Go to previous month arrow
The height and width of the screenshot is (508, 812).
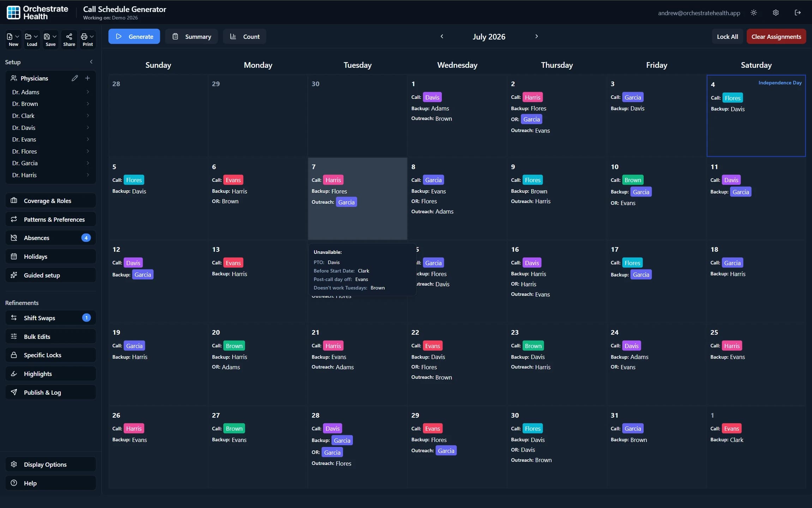(x=442, y=36)
